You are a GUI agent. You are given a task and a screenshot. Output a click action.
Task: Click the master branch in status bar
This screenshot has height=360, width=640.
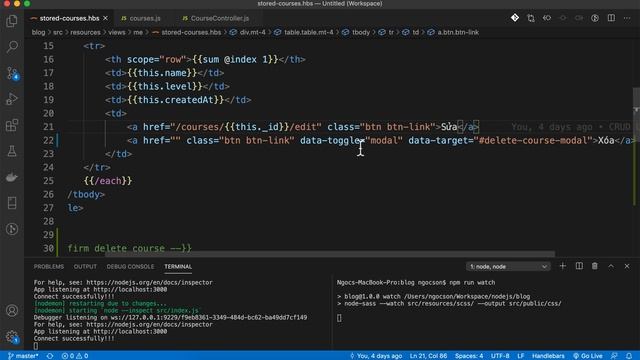[23, 356]
